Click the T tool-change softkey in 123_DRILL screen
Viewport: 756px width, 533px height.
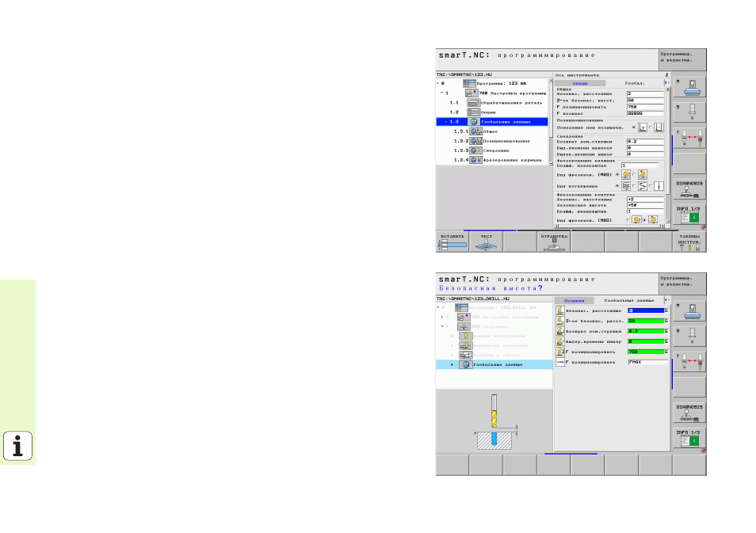tap(689, 362)
